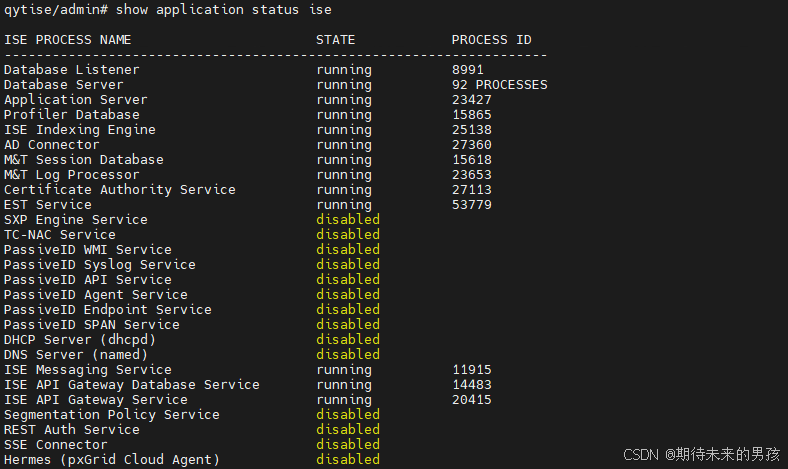Click disabled state of TC-NAC Service
The height and width of the screenshot is (469, 788).
point(348,235)
